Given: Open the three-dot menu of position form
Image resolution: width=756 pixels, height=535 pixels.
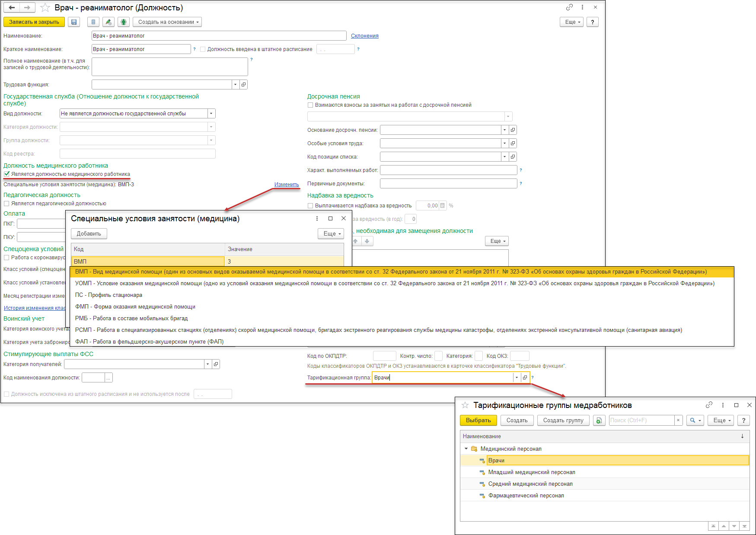Looking at the screenshot, I should [x=582, y=7].
